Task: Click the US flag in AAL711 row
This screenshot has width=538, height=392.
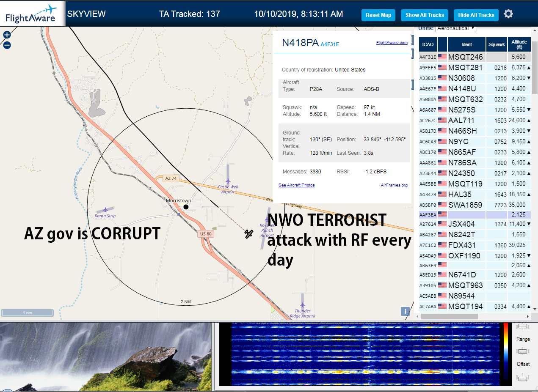Action: click(442, 120)
